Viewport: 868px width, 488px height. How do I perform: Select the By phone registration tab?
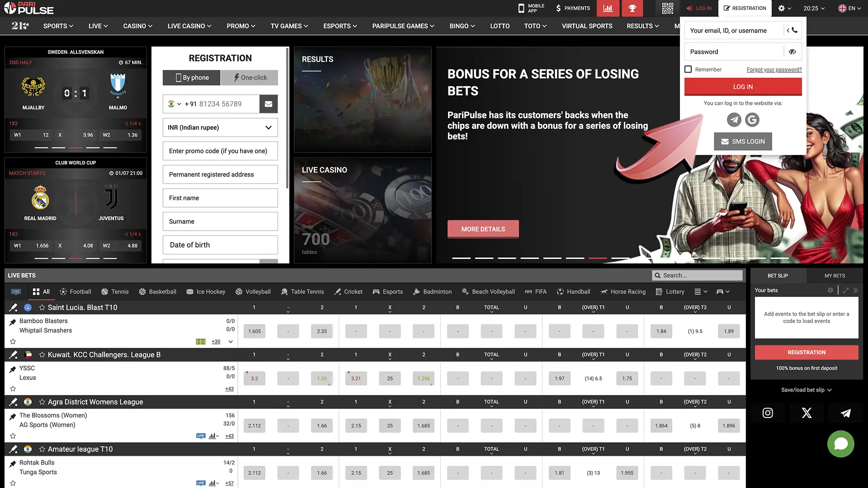[192, 78]
